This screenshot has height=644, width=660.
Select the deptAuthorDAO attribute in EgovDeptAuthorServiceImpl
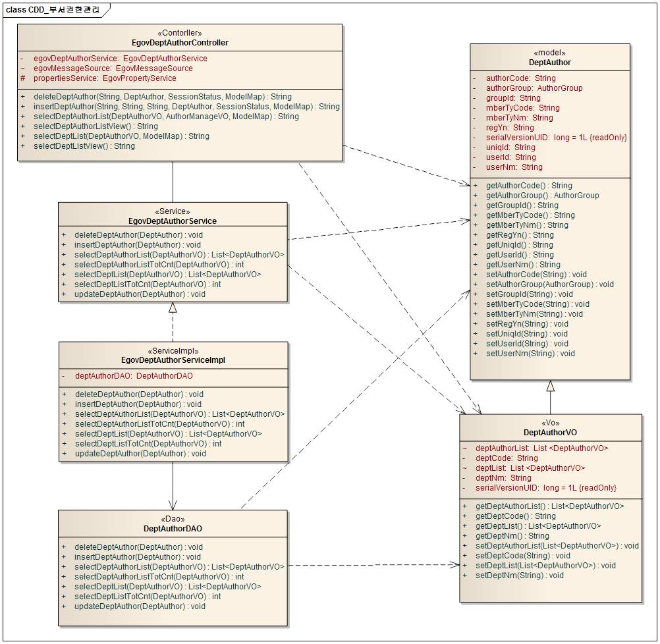coord(134,376)
